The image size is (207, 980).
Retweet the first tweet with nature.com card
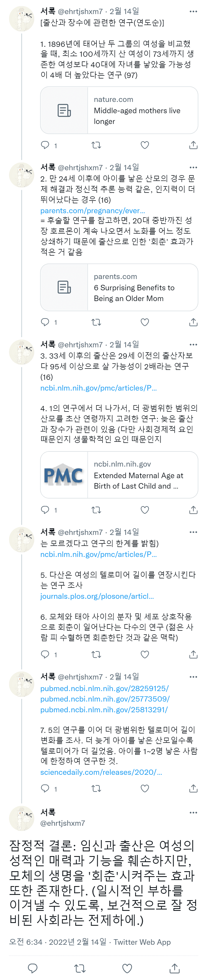coord(96,145)
